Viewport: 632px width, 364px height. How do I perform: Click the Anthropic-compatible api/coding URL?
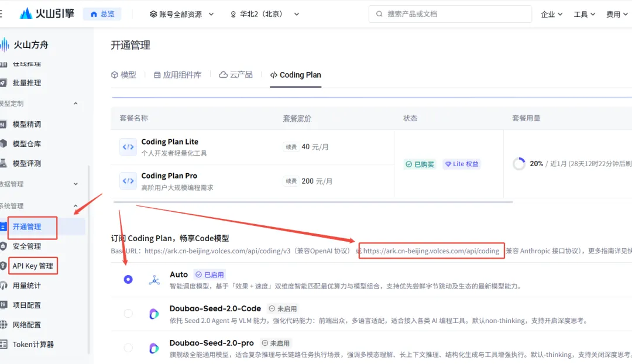pos(431,250)
